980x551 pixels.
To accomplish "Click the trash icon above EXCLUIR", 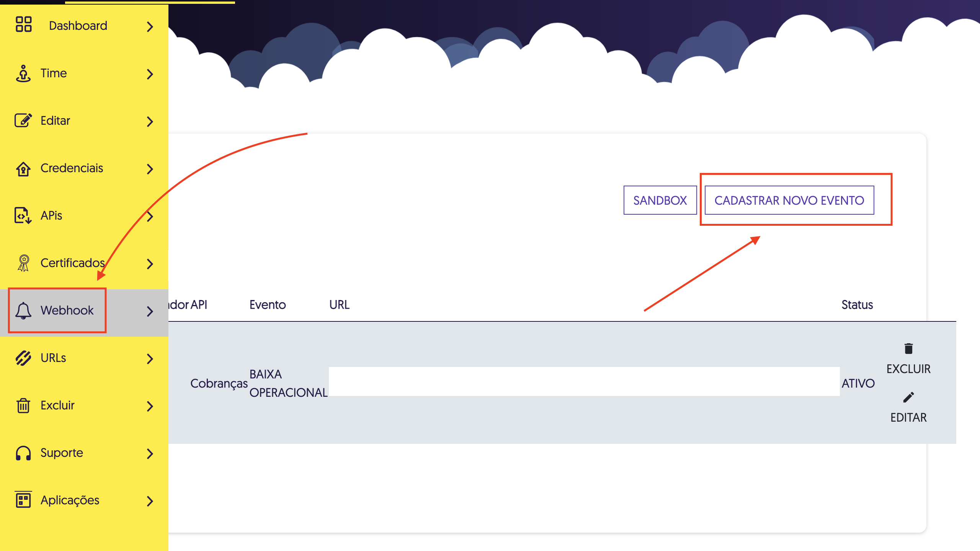I will pos(908,349).
